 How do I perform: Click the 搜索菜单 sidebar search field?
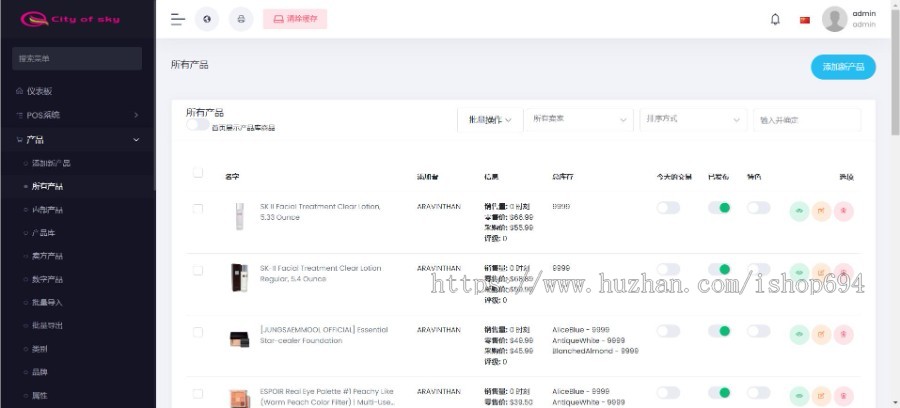pyautogui.click(x=77, y=59)
